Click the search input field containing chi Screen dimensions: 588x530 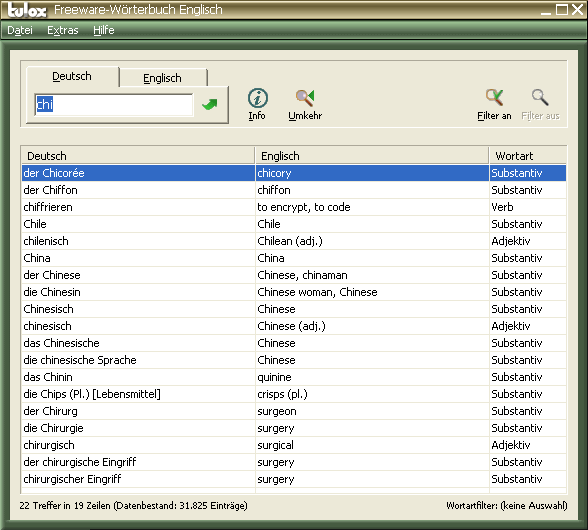coord(114,105)
